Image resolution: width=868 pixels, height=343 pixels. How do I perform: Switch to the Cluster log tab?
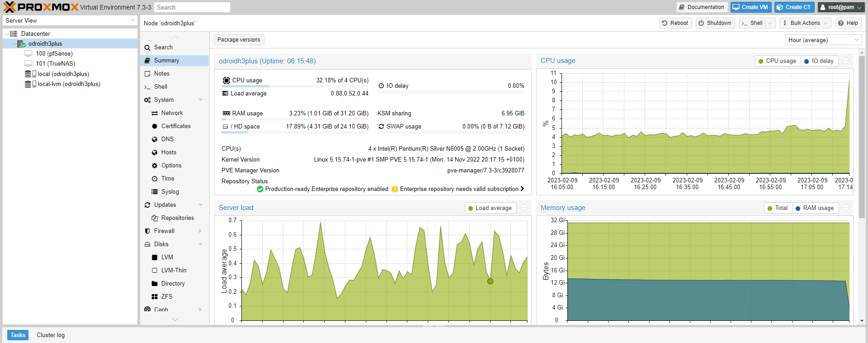point(51,335)
